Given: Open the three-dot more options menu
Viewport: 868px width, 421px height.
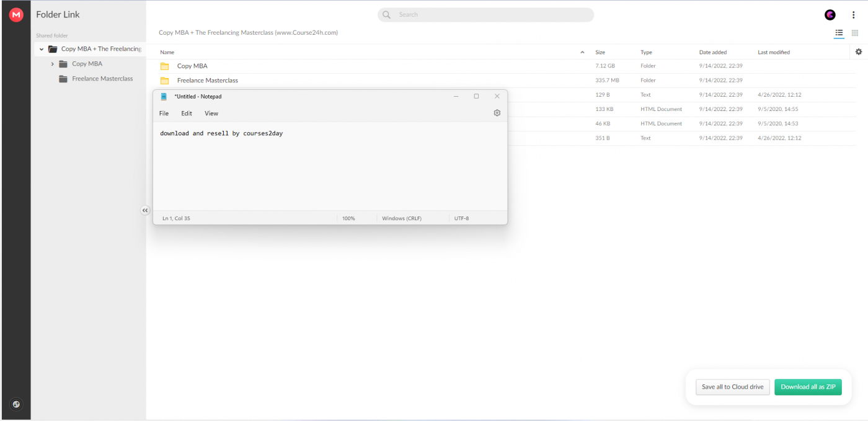Looking at the screenshot, I should (x=854, y=15).
